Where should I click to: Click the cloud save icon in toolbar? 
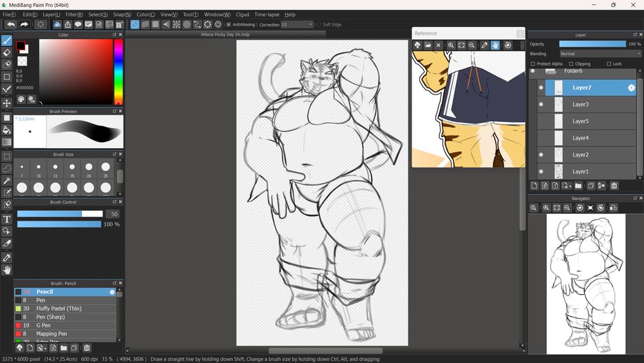pos(57,25)
